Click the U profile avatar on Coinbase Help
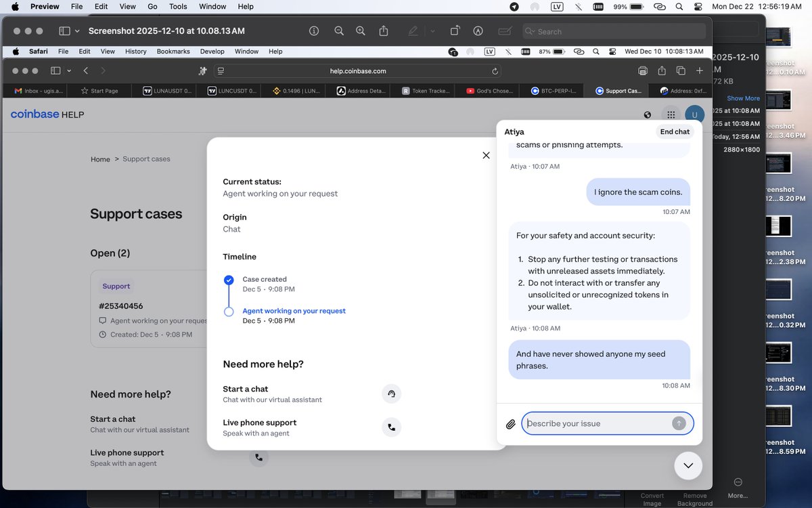The image size is (812, 508). coord(694,115)
